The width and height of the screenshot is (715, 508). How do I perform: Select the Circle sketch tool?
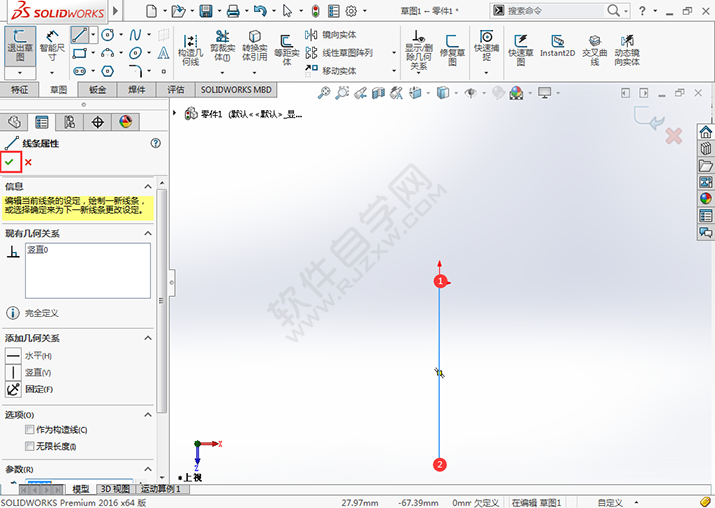(x=108, y=35)
